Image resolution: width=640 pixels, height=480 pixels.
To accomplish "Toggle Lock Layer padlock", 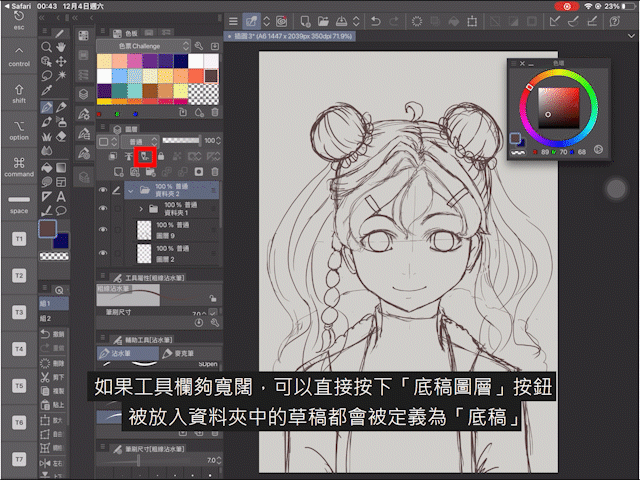I will (161, 156).
